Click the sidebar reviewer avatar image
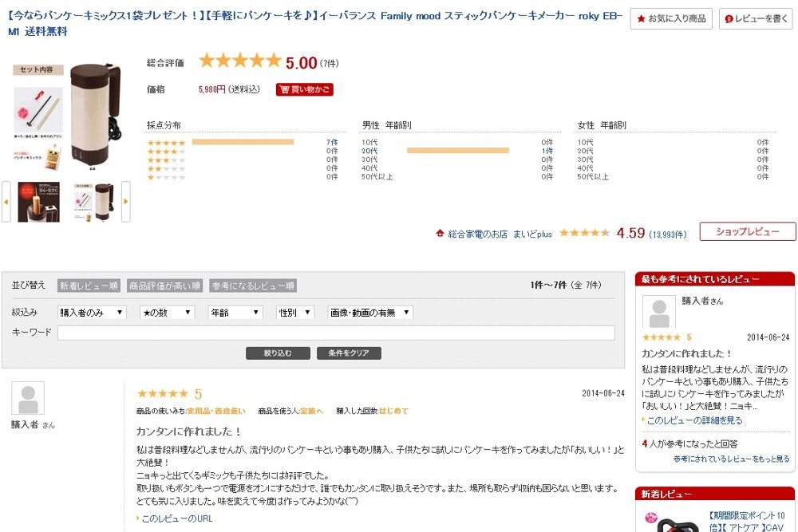Screen dimensions: 798x532 pyautogui.click(x=659, y=312)
